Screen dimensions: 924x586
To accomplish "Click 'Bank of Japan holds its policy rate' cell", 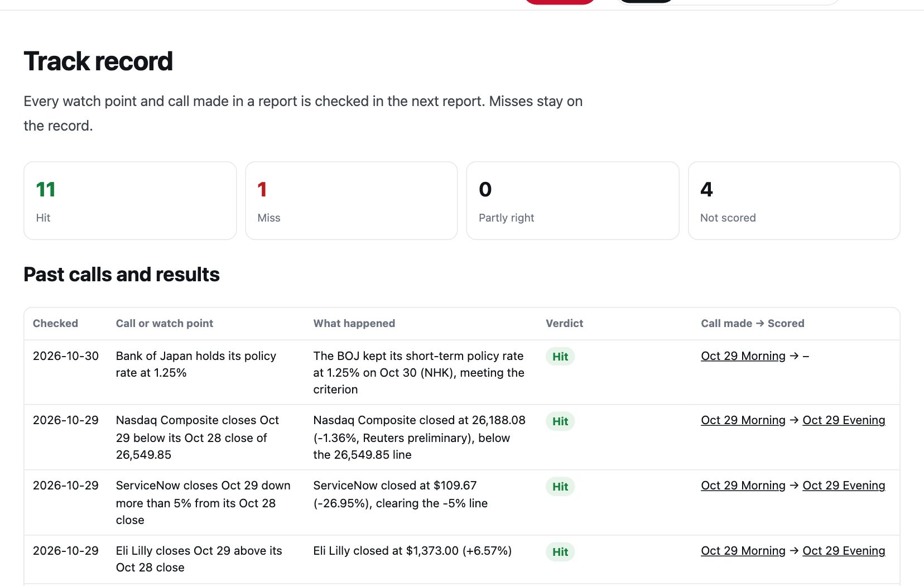I will pos(196,364).
